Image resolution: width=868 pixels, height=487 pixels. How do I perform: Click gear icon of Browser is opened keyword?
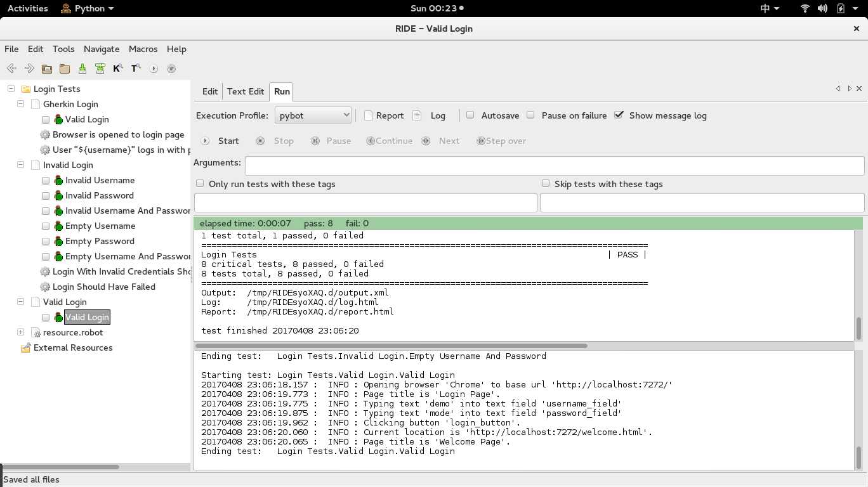[45, 134]
